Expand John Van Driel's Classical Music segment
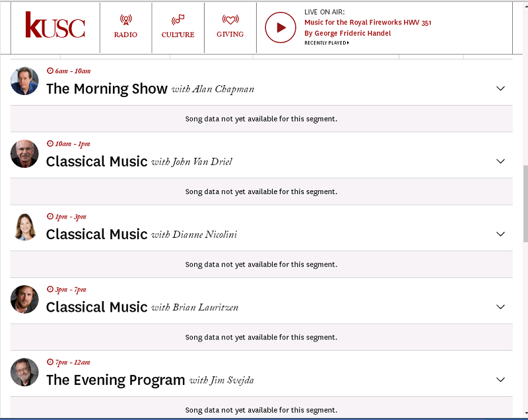This screenshot has width=528, height=420. tap(500, 161)
